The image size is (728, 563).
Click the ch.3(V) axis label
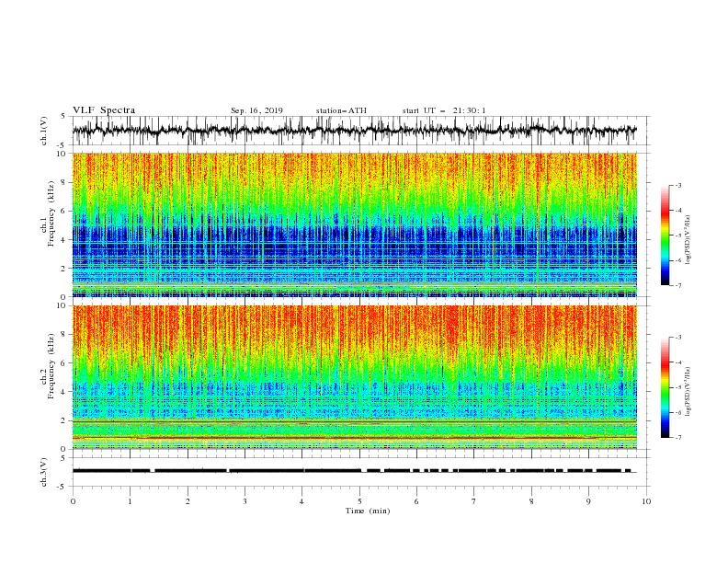coord(43,472)
